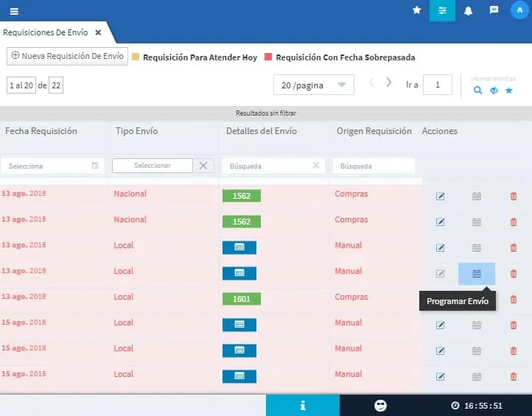Edit the first Nacional requisition row
This screenshot has height=416, width=532.
coord(441,196)
